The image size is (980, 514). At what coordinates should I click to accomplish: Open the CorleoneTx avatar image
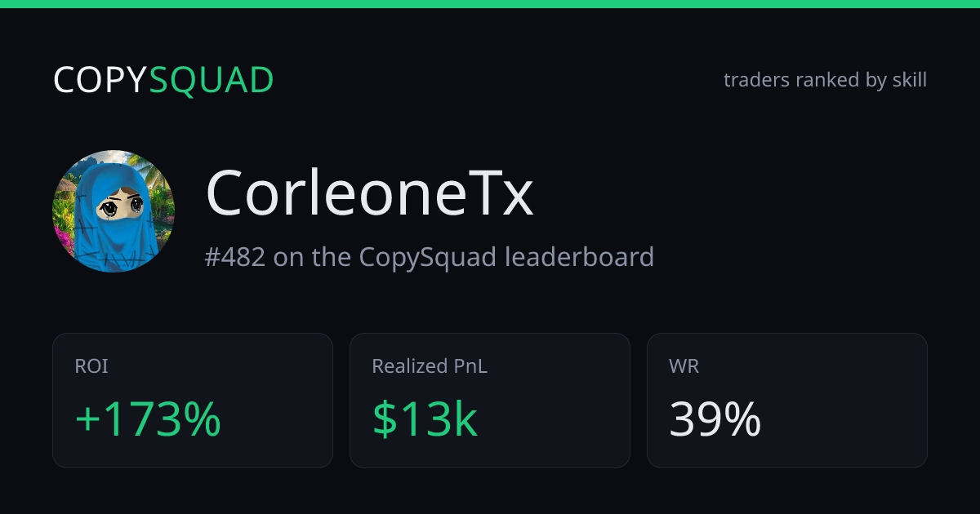[114, 211]
